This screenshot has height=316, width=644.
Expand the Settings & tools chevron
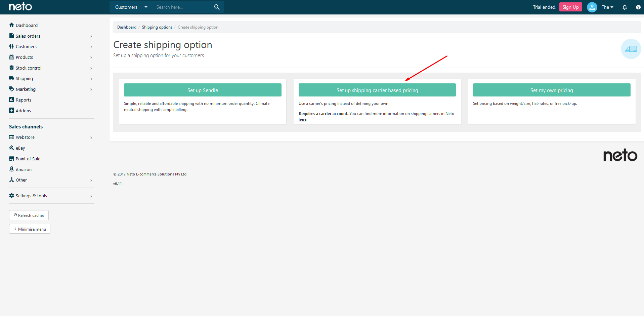click(x=91, y=196)
